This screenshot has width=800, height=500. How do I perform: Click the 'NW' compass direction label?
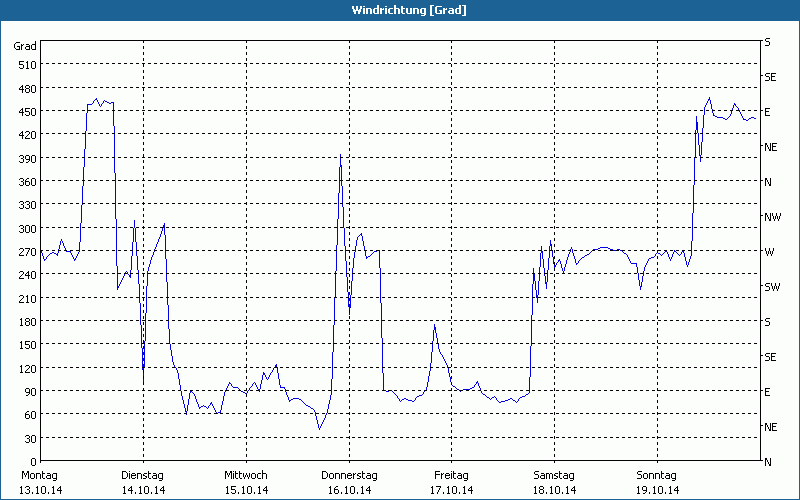click(772, 217)
